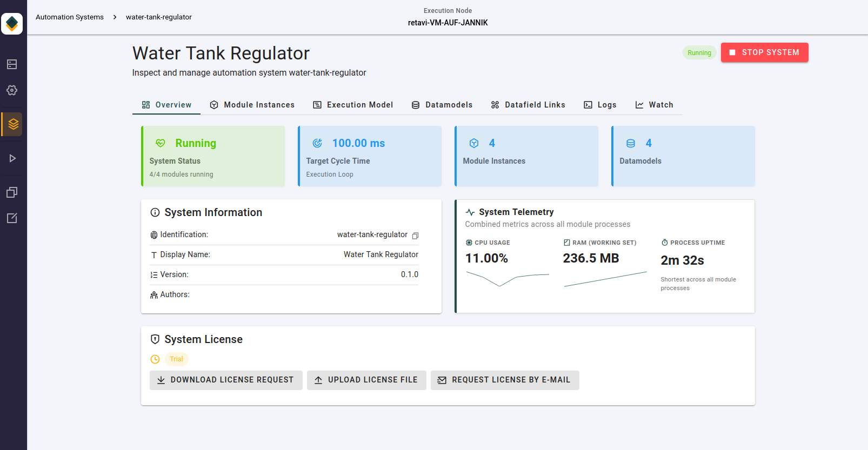Click the CPU chip icon in telemetry
The width and height of the screenshot is (868, 450).
point(469,243)
